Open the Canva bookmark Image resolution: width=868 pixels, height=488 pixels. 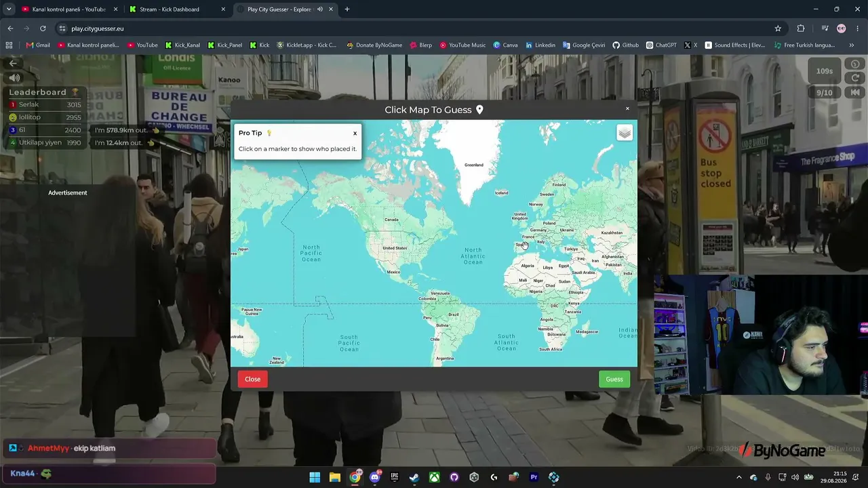click(x=506, y=45)
